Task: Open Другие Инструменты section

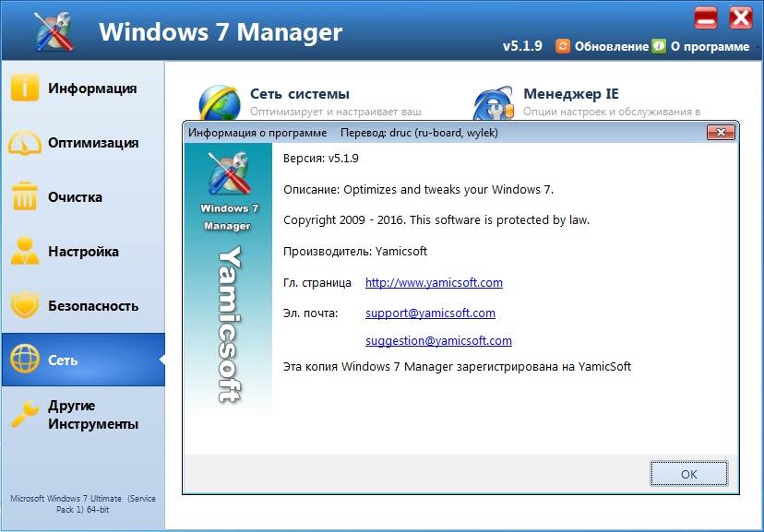Action: (93, 415)
